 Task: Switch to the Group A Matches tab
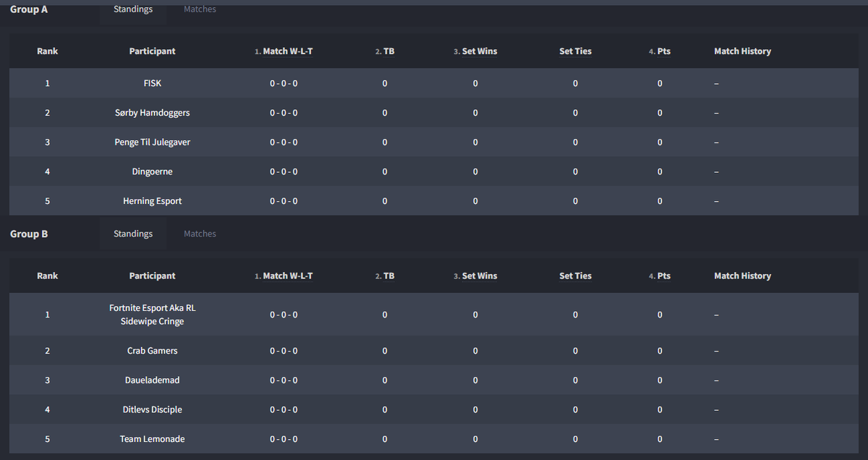[x=200, y=10]
